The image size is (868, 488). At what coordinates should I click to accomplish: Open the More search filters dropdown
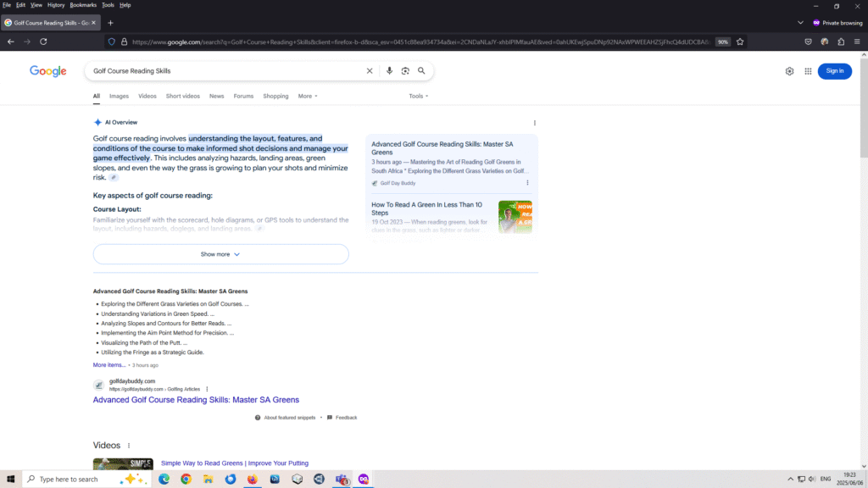(308, 97)
